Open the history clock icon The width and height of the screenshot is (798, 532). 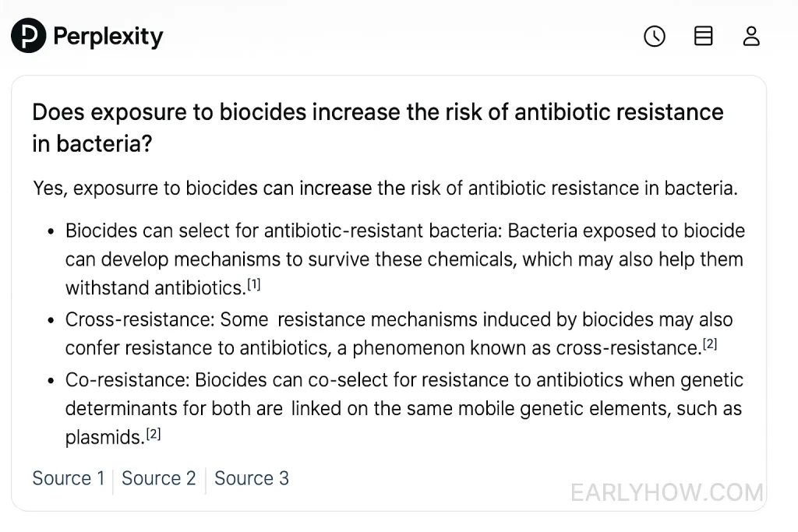pos(655,36)
